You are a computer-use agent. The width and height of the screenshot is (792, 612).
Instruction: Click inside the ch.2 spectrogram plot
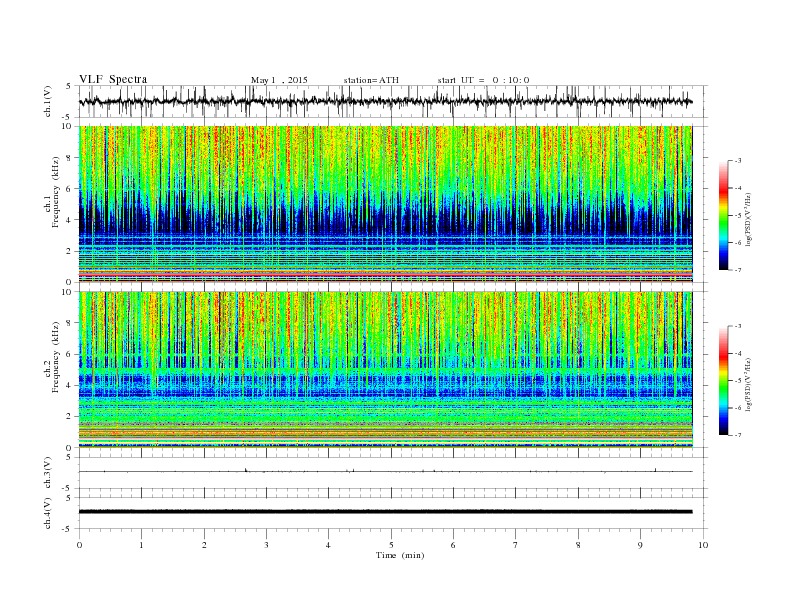click(x=385, y=369)
